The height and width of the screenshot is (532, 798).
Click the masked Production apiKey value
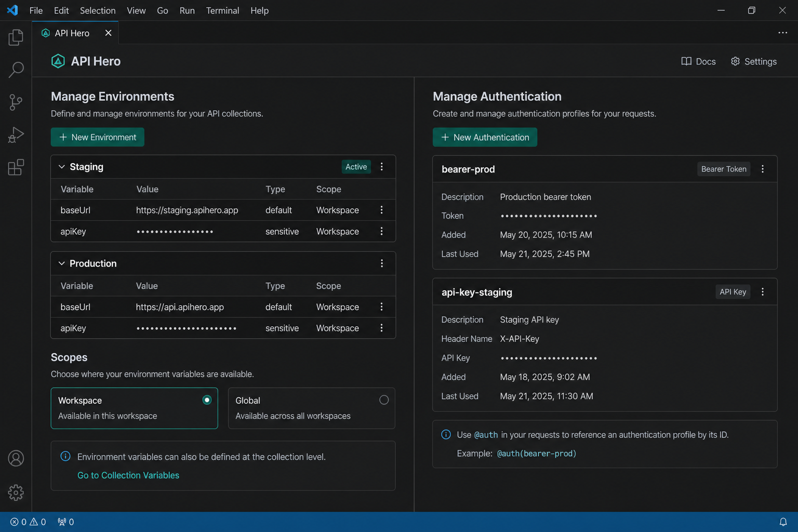[187, 328]
